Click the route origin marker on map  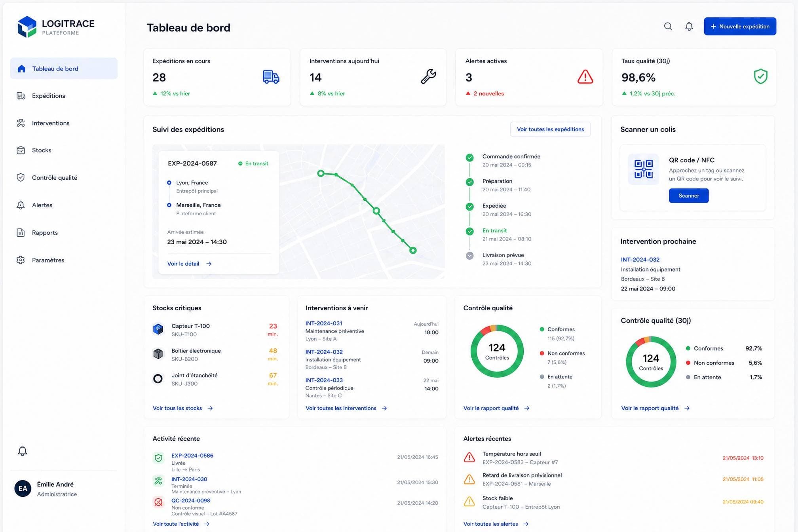tap(321, 173)
